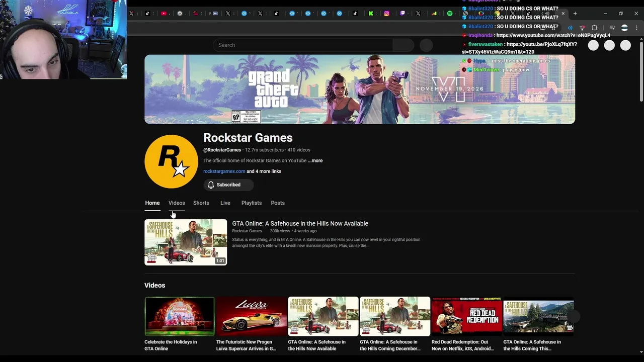Click the blue sound-wave extension icon
The height and width of the screenshot is (362, 644).
coord(570,28)
